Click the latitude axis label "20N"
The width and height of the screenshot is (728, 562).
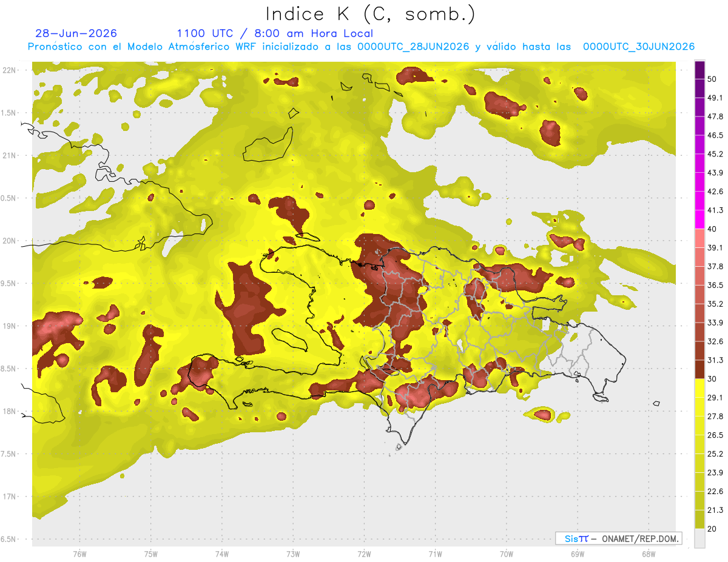pos(9,241)
